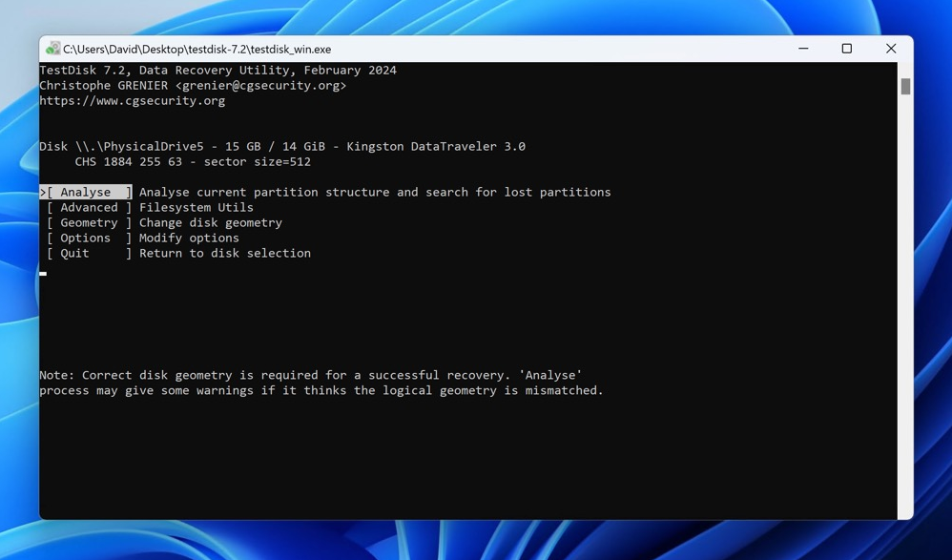952x560 pixels.
Task: Select Quit to return to disk selection
Action: pyautogui.click(x=74, y=253)
